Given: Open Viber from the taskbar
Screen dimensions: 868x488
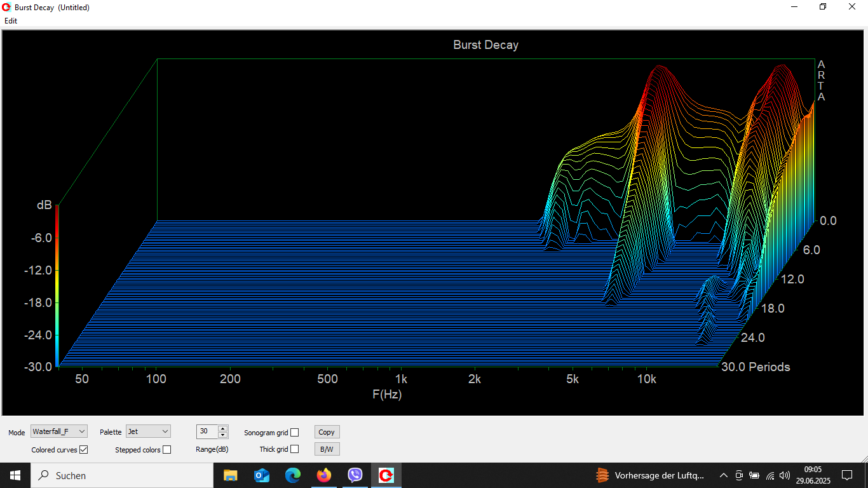Looking at the screenshot, I should (x=355, y=475).
